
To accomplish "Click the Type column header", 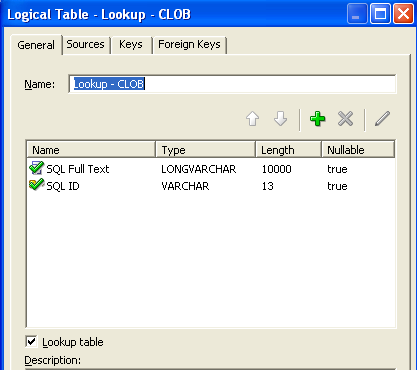I will tap(206, 150).
